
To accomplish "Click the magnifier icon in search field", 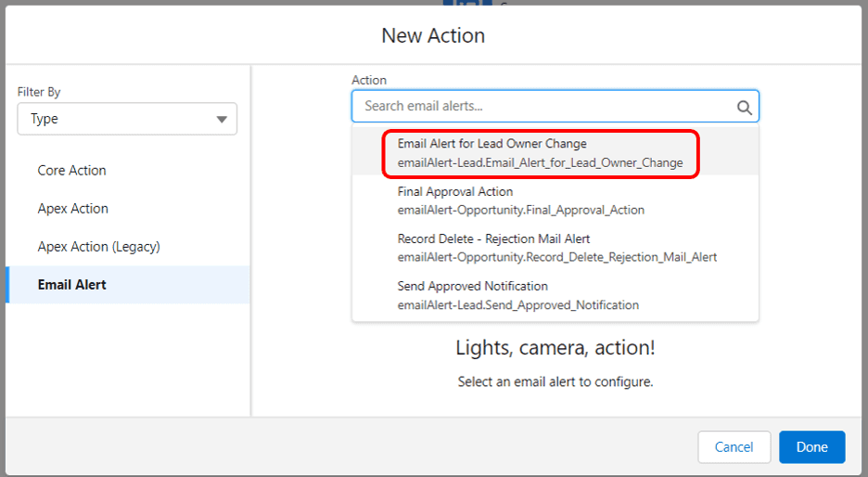I will pos(744,108).
